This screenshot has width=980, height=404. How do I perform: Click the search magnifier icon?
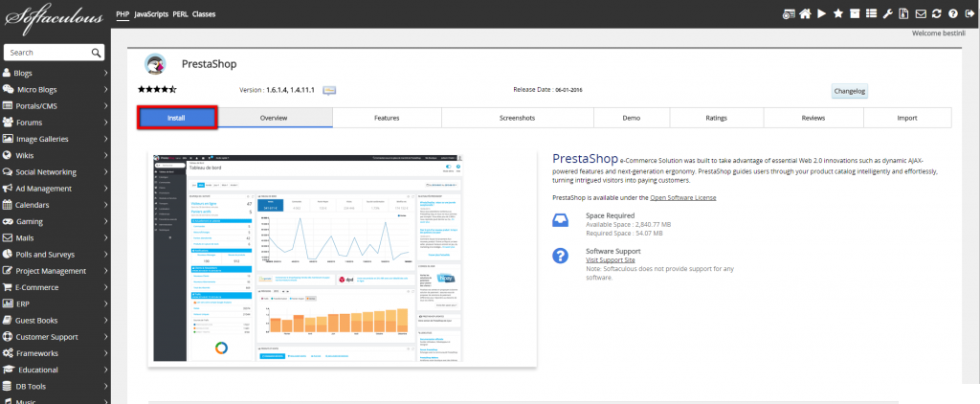point(96,53)
